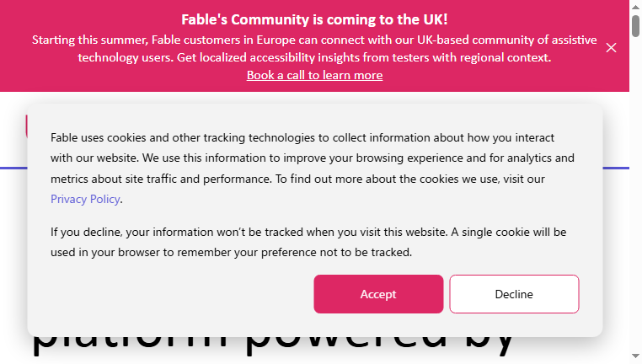Open the 'Book a call to learn more' link
This screenshot has height=364, width=642.
click(x=314, y=75)
